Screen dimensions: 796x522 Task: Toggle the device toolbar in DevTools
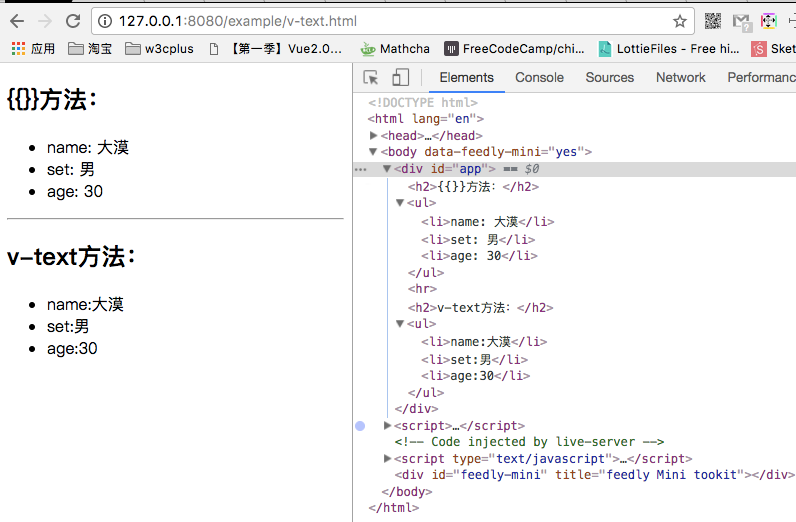coord(401,78)
